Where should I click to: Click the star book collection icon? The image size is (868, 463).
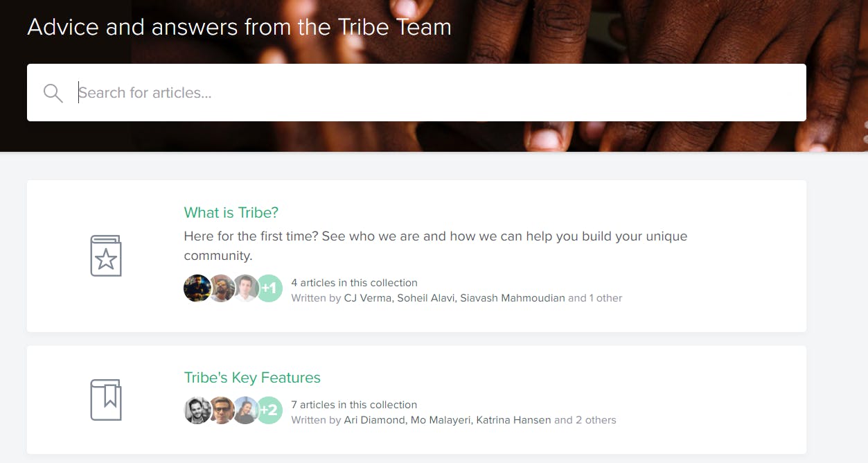[106, 256]
